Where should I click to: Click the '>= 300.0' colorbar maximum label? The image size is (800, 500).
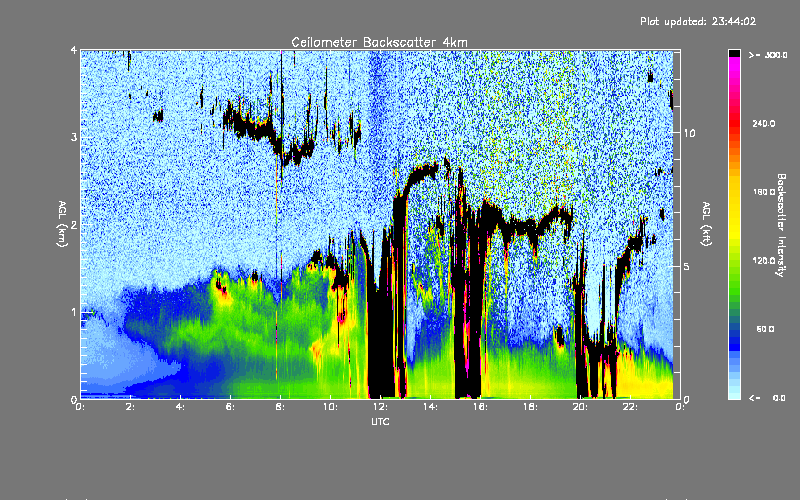(x=768, y=55)
